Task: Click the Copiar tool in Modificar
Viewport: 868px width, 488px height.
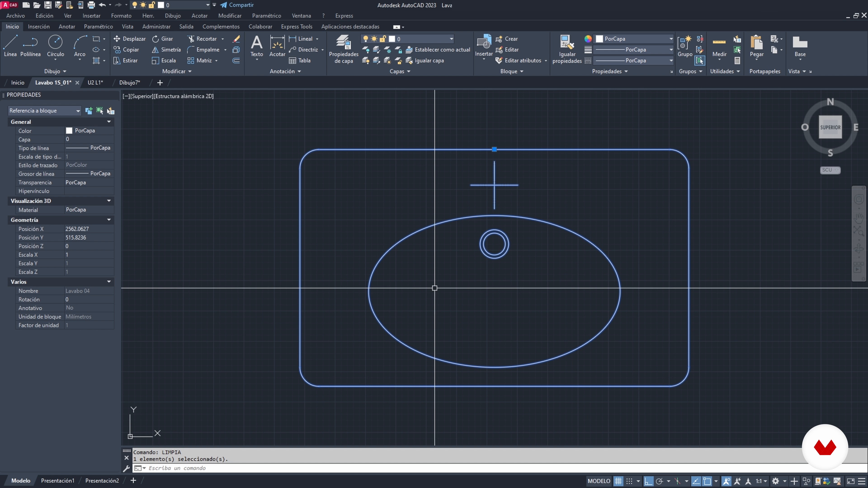Action: 126,49
